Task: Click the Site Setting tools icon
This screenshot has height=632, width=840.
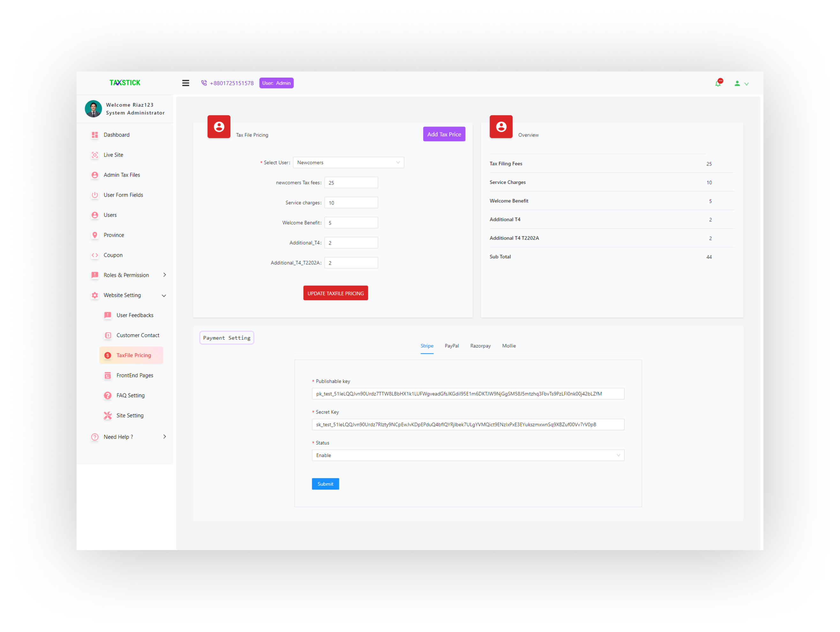Action: coord(108,415)
